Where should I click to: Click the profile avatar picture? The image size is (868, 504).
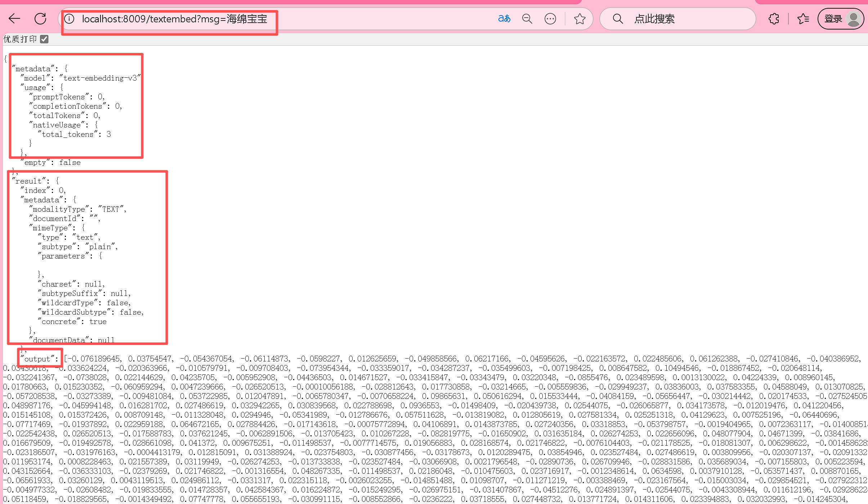[x=853, y=19]
